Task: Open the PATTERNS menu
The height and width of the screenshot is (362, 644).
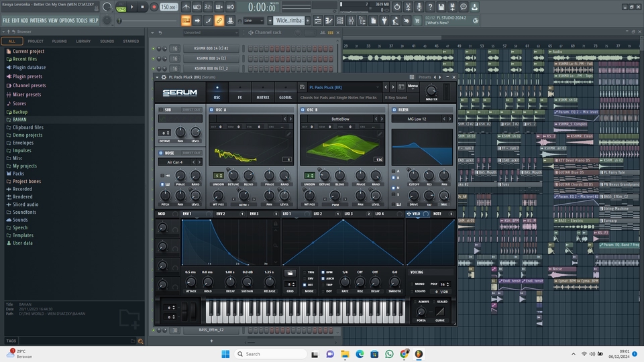Action: click(38, 21)
